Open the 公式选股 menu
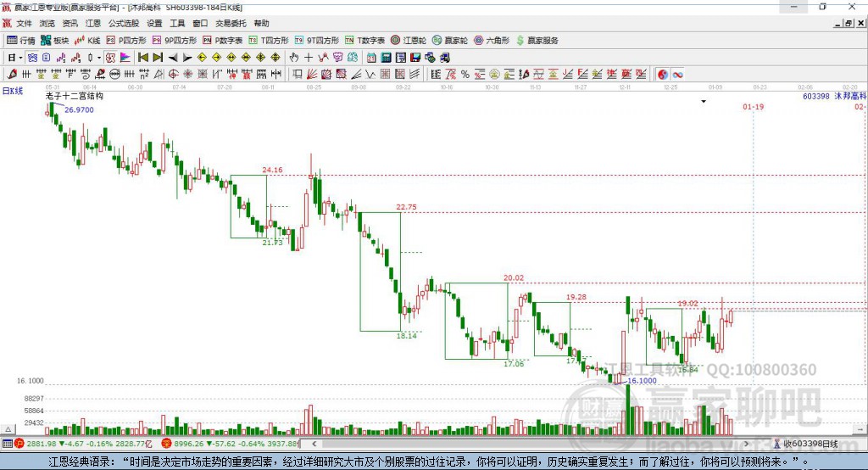 click(124, 23)
